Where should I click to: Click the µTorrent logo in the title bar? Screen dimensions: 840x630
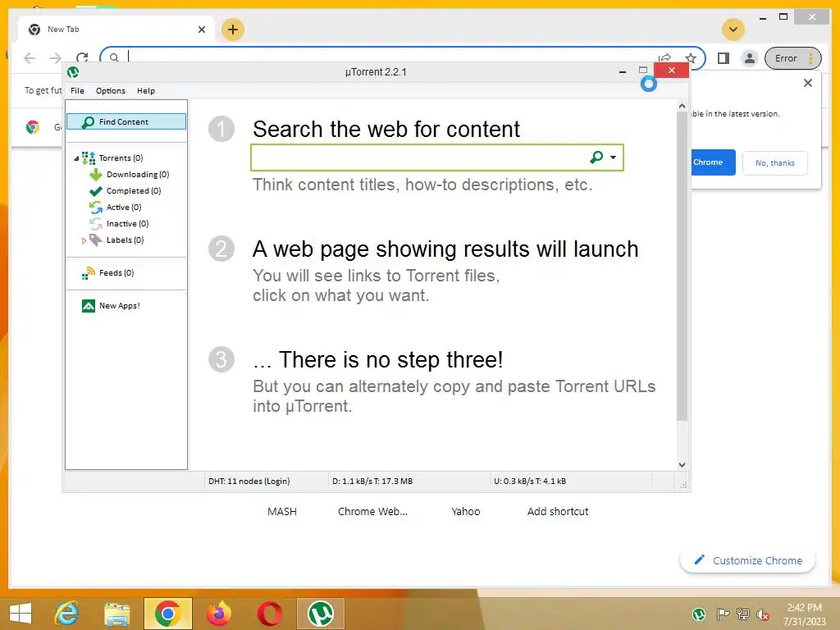73,72
